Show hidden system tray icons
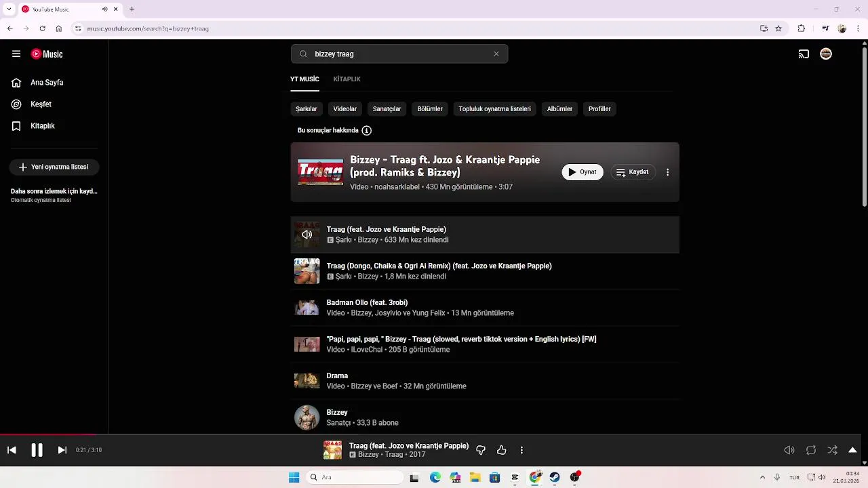This screenshot has width=868, height=488. pyautogui.click(x=762, y=477)
